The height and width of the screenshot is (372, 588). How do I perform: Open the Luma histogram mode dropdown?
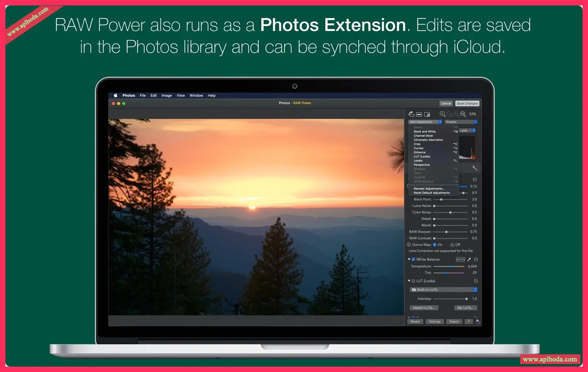pyautogui.click(x=467, y=131)
